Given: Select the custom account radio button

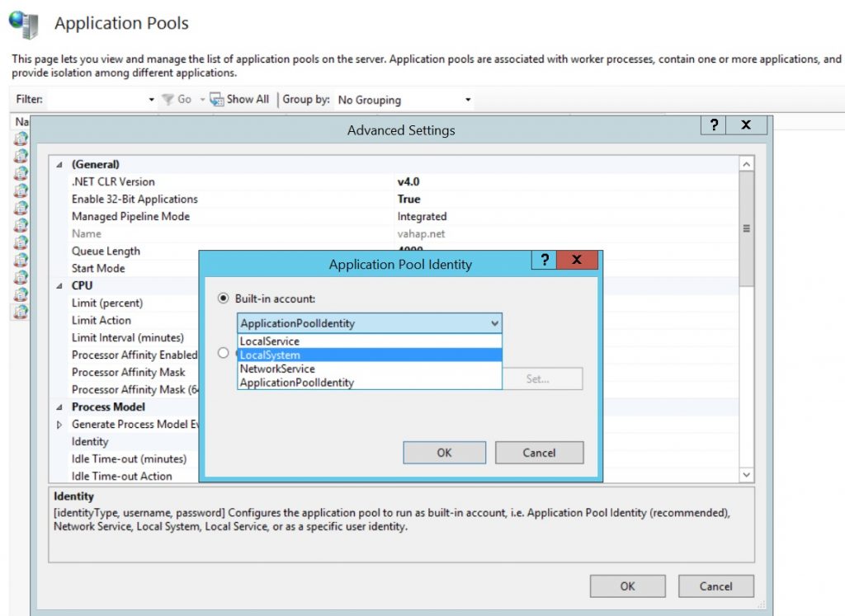Looking at the screenshot, I should [x=223, y=353].
